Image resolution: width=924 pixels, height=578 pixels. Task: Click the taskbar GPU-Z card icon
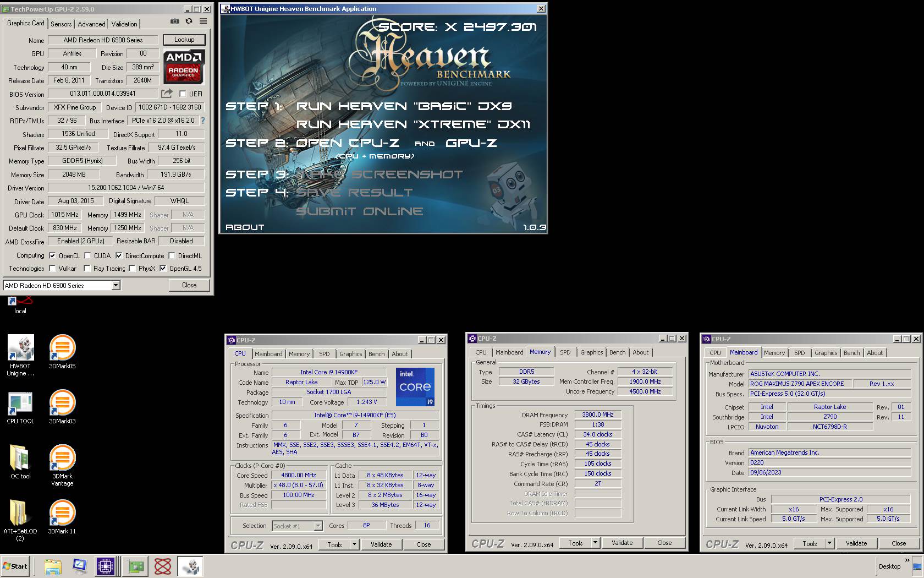click(x=135, y=566)
